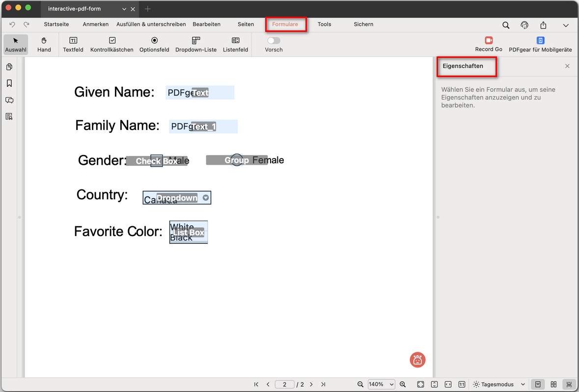This screenshot has width=579, height=392.
Task: Open the Ausfüllen & unterschreiben tab
Action: click(151, 24)
